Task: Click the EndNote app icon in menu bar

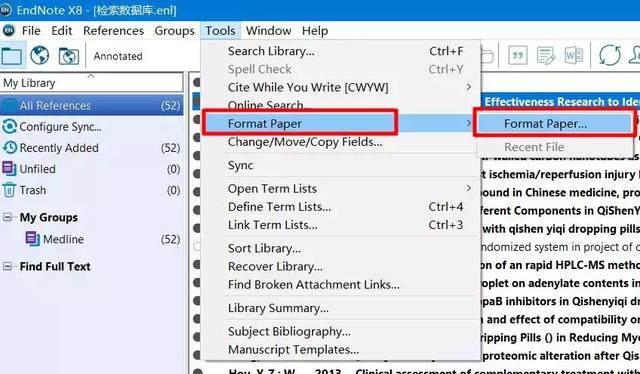Action: pyautogui.click(x=9, y=30)
